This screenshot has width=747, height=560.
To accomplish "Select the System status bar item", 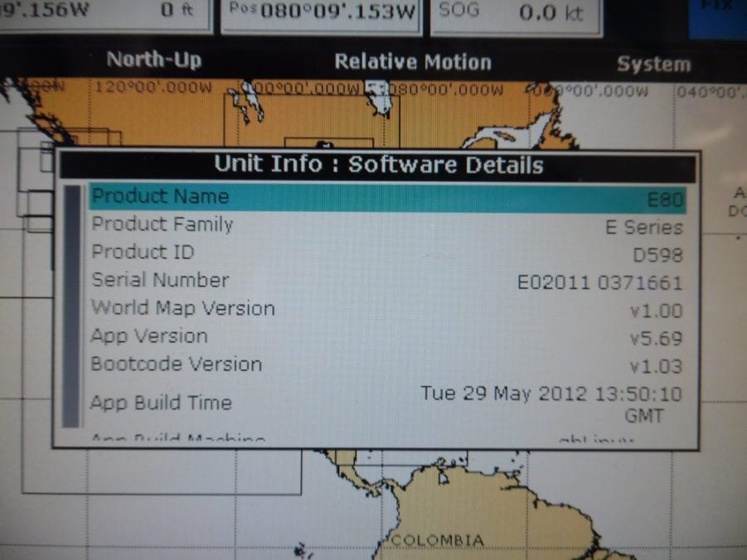I will click(653, 64).
